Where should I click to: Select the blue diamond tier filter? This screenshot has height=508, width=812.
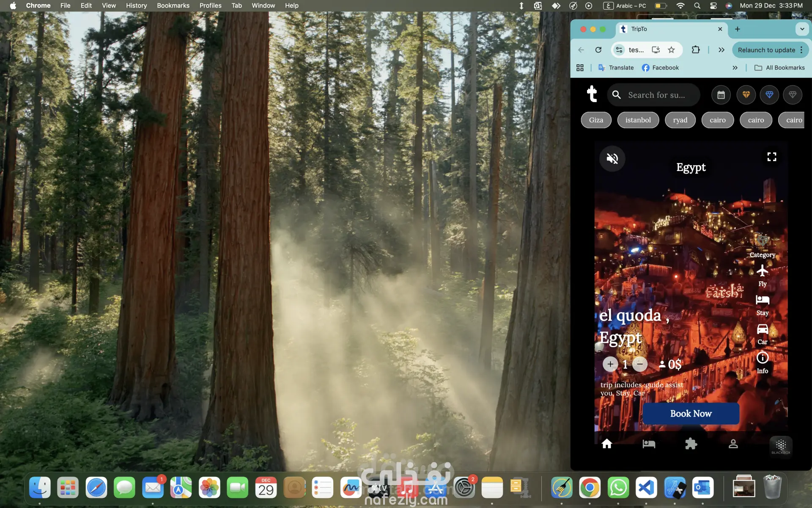[769, 95]
